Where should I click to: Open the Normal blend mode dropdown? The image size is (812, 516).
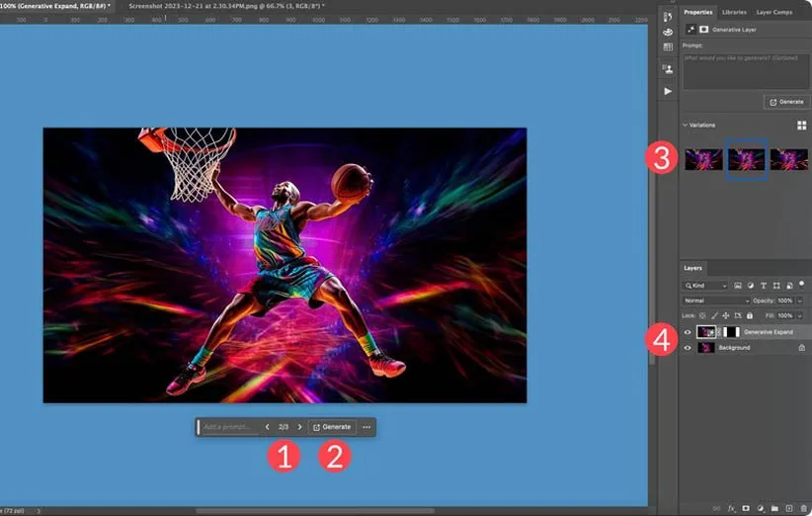[716, 301]
